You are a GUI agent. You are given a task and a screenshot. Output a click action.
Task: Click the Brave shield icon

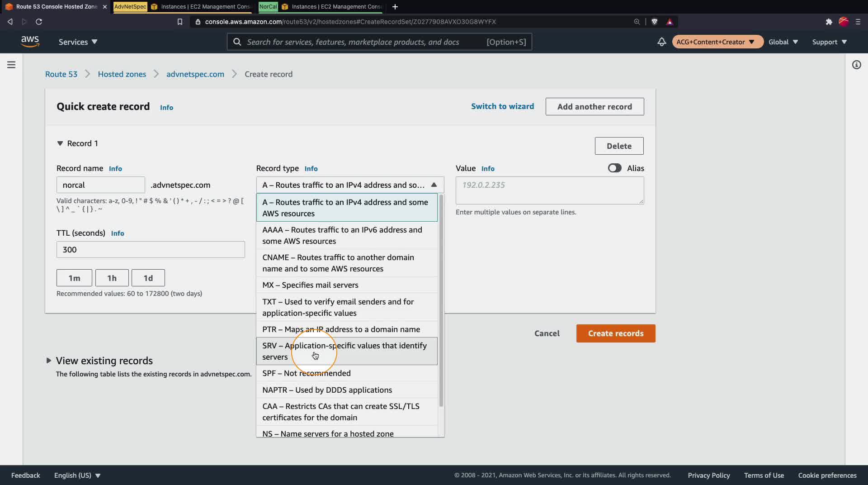pos(654,22)
